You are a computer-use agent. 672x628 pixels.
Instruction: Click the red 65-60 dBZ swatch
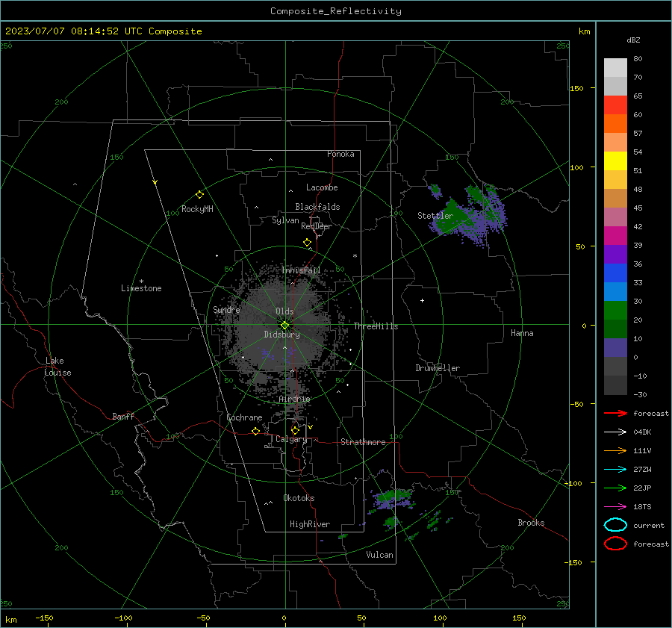[615, 105]
